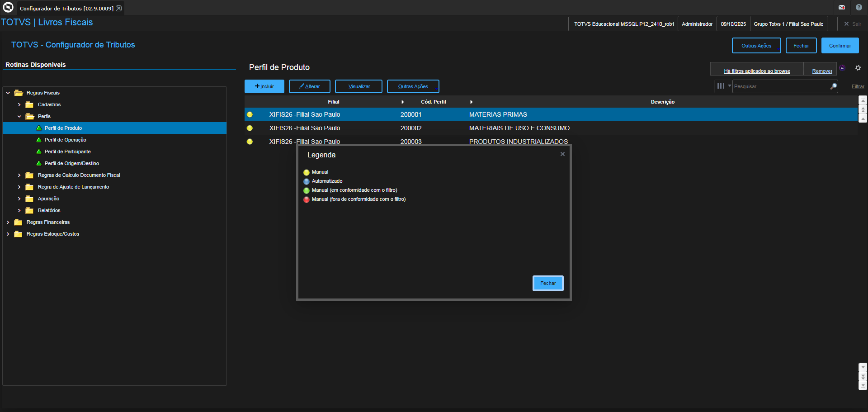Close the legend with Fechar button
Image resolution: width=868 pixels, height=412 pixels.
point(548,283)
